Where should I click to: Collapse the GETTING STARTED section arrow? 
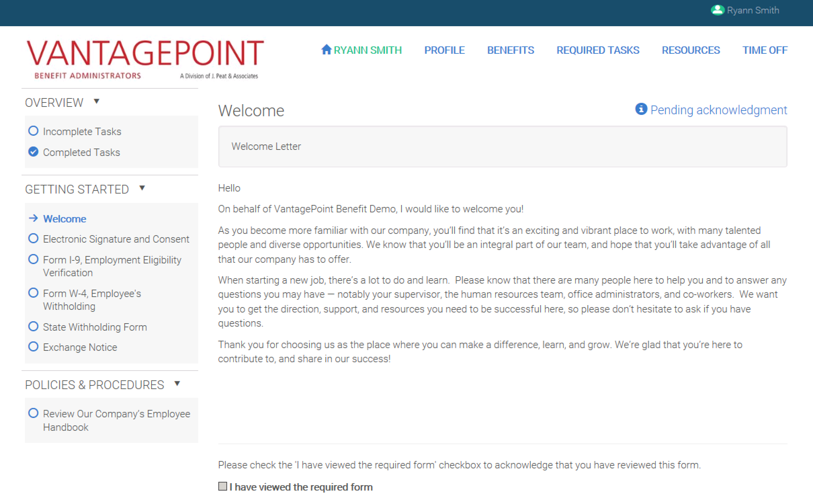pos(142,188)
